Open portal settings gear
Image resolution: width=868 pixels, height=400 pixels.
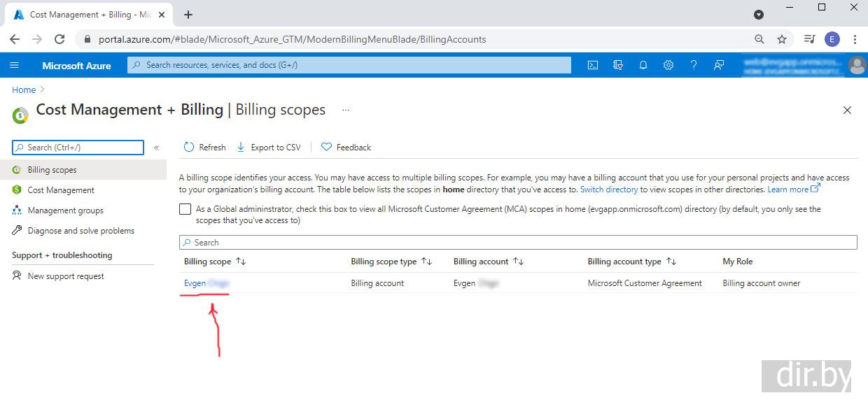668,65
